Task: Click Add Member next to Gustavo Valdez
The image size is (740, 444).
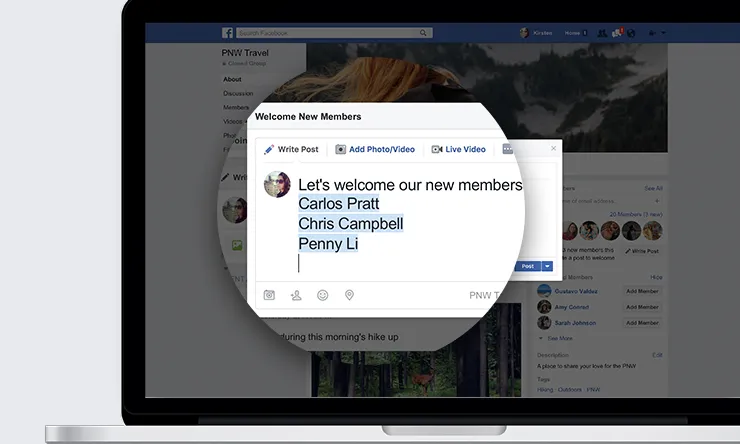Action: click(x=642, y=291)
